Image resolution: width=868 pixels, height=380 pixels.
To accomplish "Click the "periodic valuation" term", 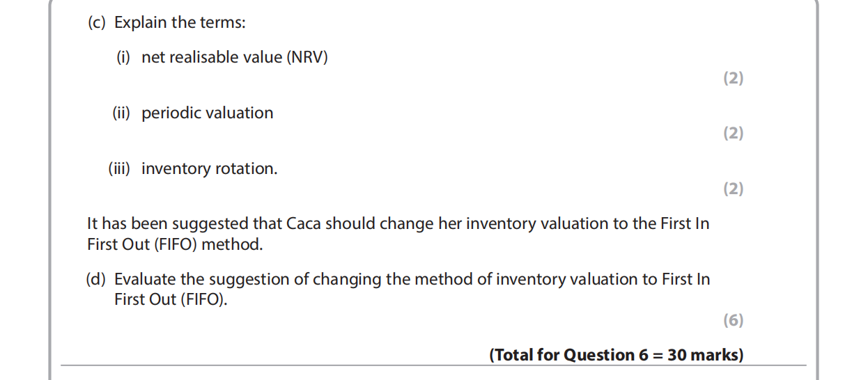I will click(x=207, y=113).
